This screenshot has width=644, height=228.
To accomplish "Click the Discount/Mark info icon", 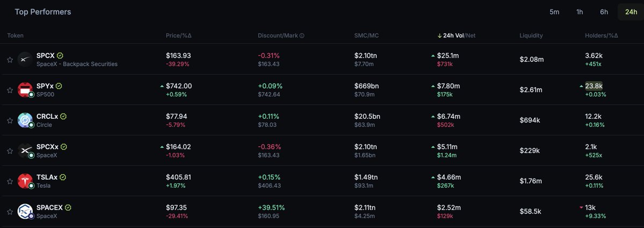I will pyautogui.click(x=302, y=35).
